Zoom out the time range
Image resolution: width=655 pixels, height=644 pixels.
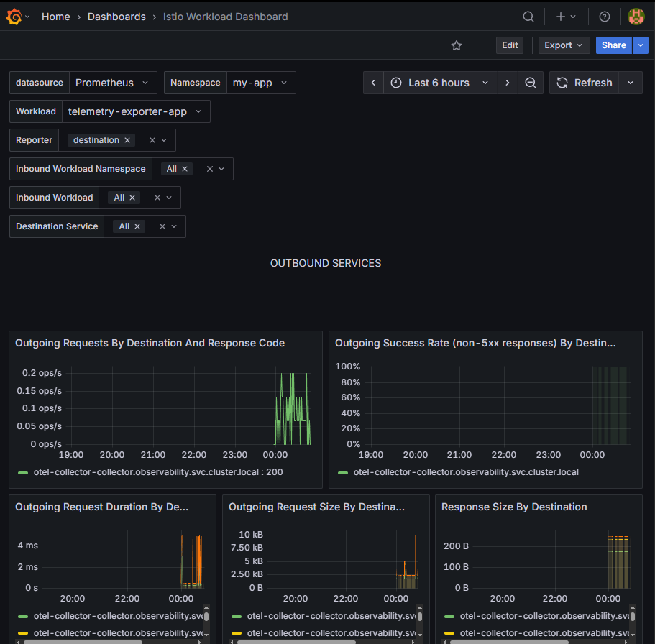pyautogui.click(x=531, y=83)
